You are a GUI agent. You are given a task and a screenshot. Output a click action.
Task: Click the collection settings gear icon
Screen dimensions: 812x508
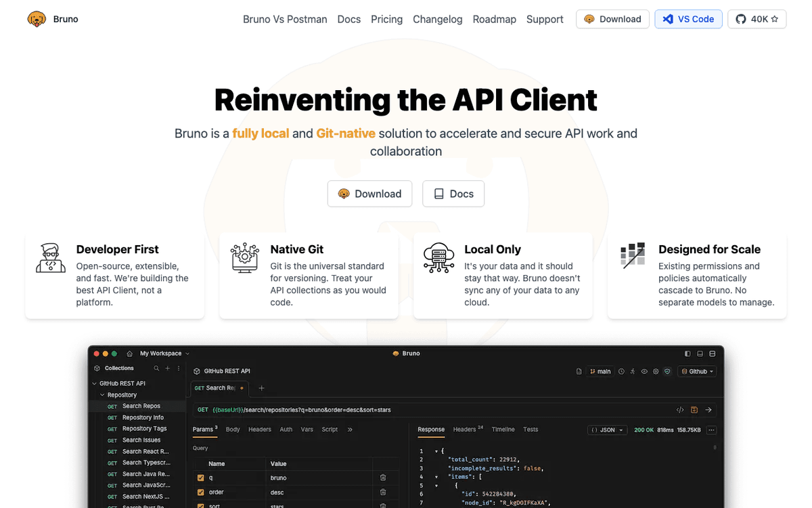(655, 371)
